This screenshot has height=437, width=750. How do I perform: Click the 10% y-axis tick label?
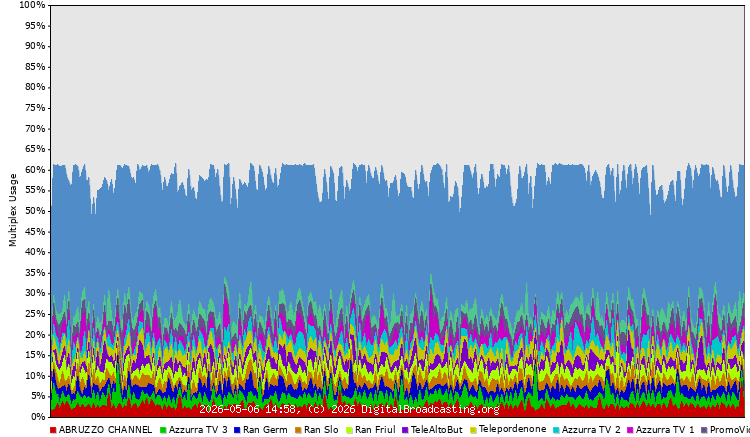35,376
